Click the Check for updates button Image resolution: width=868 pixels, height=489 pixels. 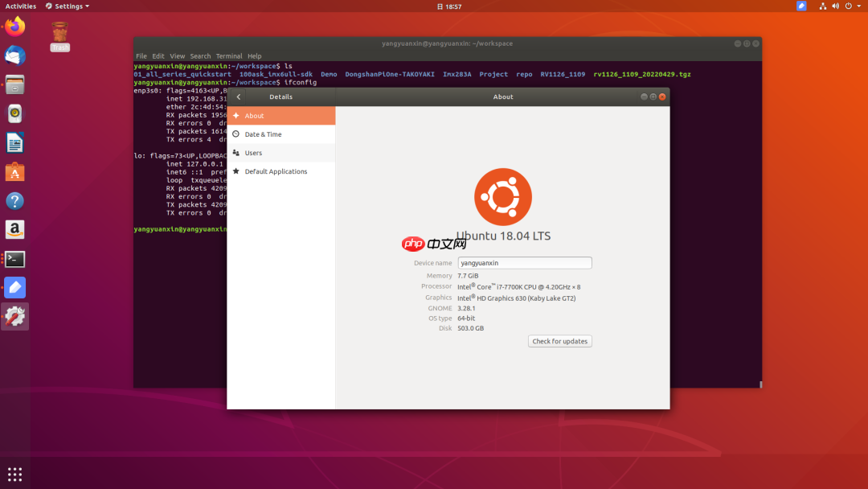tap(559, 341)
